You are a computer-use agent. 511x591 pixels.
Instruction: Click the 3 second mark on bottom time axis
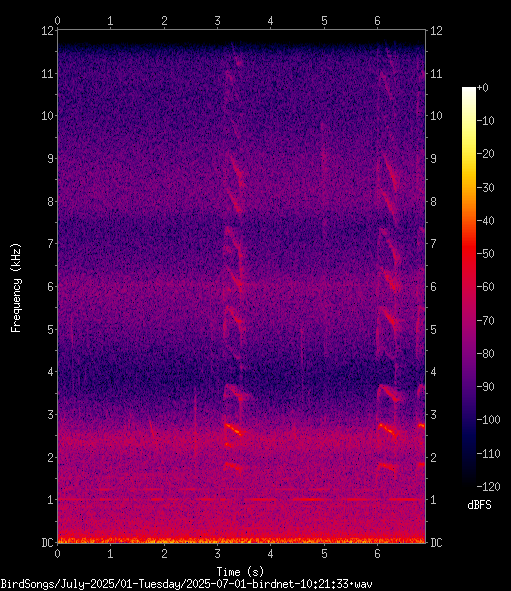click(217, 554)
